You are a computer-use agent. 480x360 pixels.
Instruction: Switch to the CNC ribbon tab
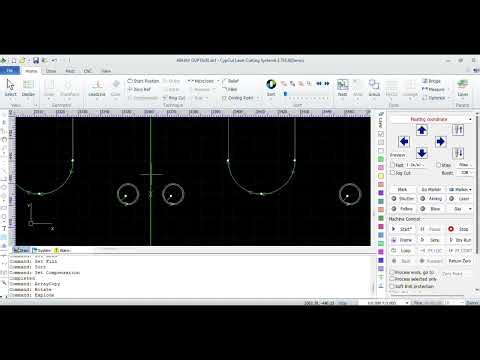88,71
